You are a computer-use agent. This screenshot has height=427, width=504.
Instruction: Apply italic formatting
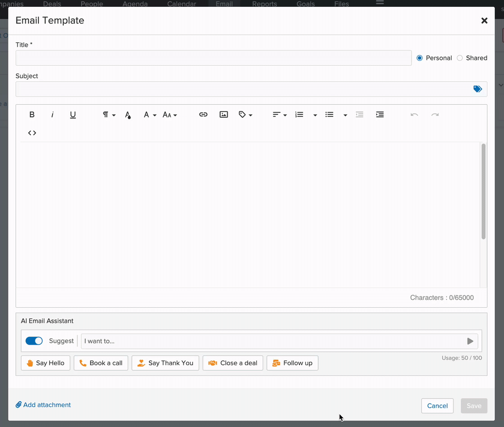(x=52, y=114)
